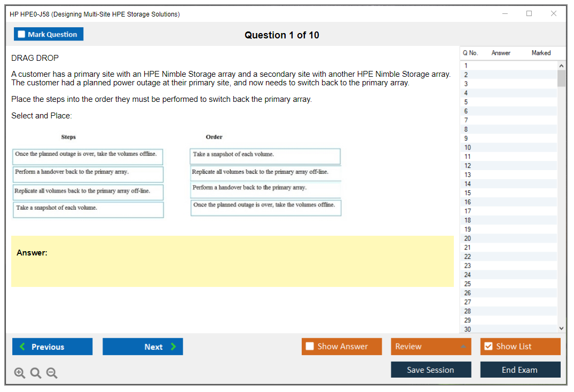Close the exam window

click(554, 14)
